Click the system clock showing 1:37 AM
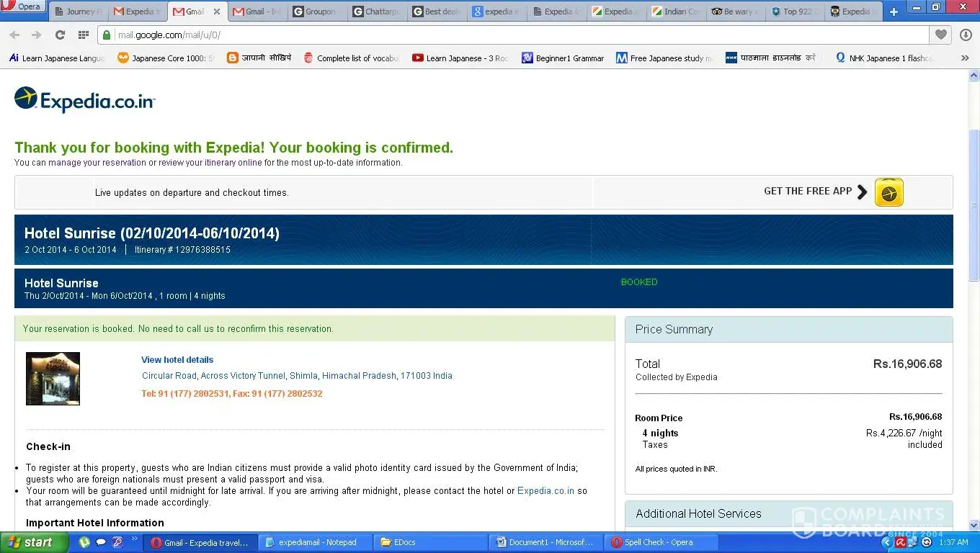Viewport: 980px width, 553px height. click(954, 542)
